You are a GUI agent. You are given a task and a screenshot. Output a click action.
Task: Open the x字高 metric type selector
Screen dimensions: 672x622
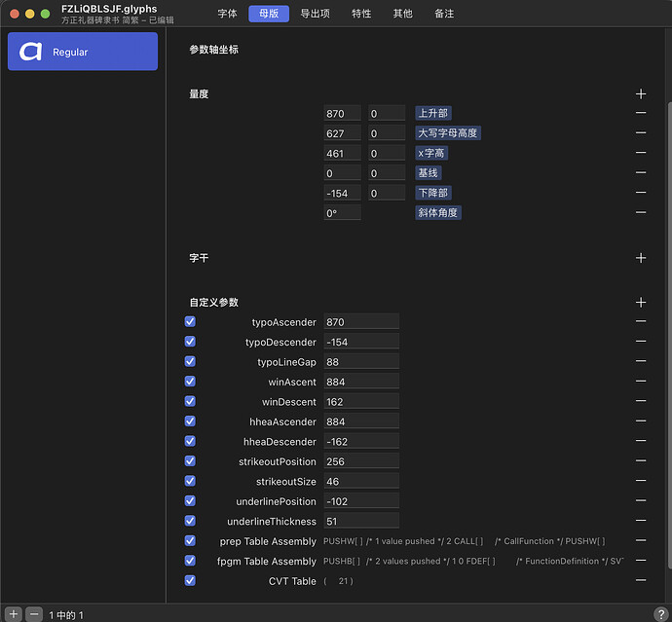pyautogui.click(x=431, y=153)
